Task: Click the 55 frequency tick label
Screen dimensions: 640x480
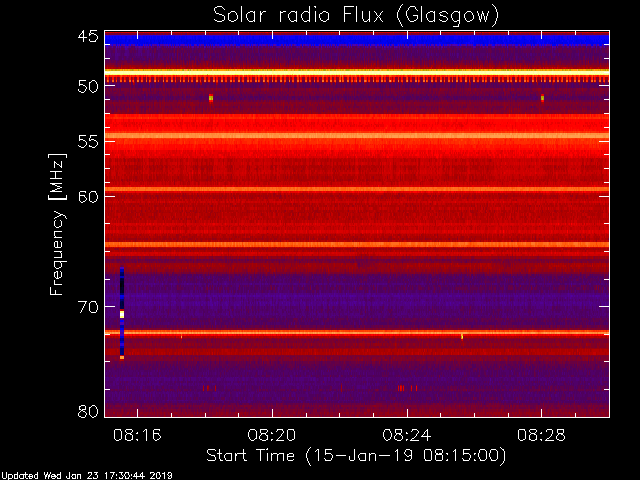Action: pyautogui.click(x=88, y=142)
